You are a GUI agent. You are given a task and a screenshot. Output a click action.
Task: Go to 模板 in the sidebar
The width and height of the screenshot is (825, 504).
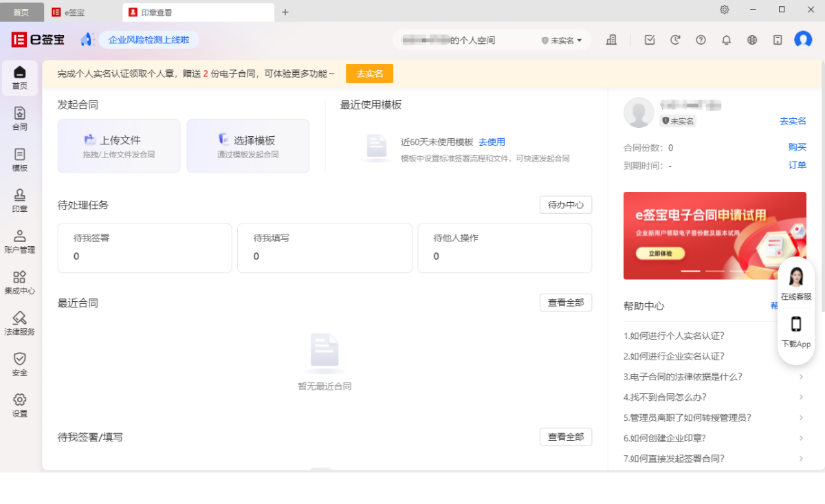(x=20, y=160)
